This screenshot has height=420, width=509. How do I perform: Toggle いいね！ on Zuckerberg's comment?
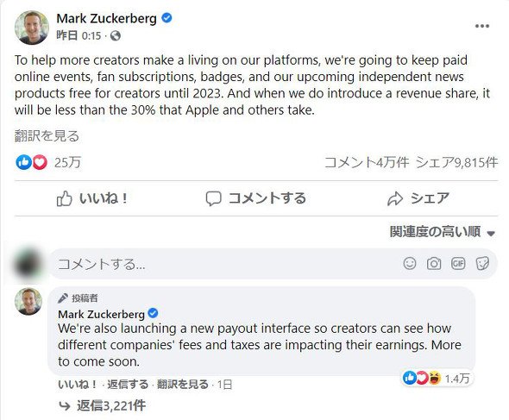[77, 385]
